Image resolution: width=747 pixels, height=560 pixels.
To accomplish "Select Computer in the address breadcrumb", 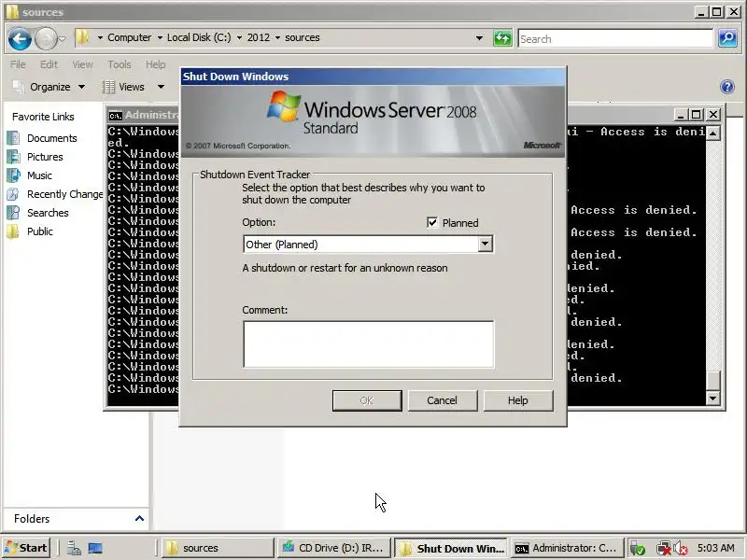I will tap(129, 37).
